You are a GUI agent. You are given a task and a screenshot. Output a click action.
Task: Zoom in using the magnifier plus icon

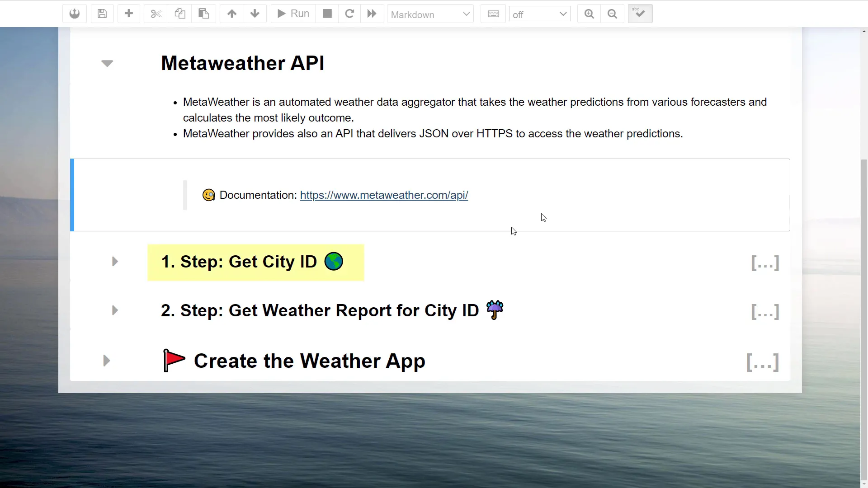pyautogui.click(x=589, y=14)
